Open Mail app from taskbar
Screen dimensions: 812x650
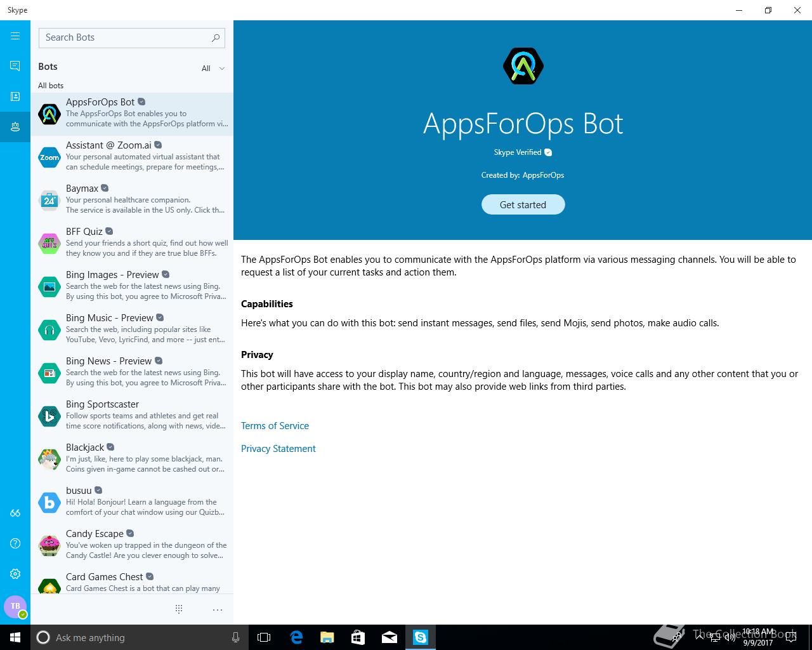coord(390,637)
